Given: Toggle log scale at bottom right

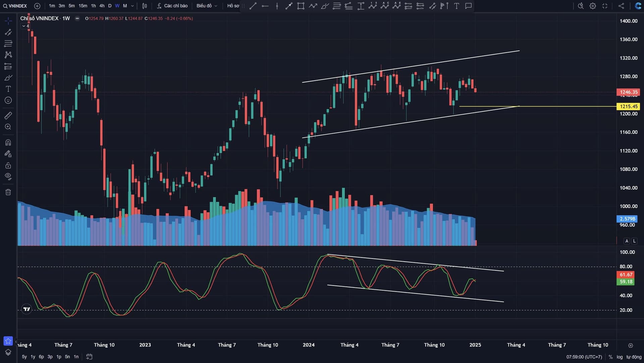Looking at the screenshot, I should 619,357.
